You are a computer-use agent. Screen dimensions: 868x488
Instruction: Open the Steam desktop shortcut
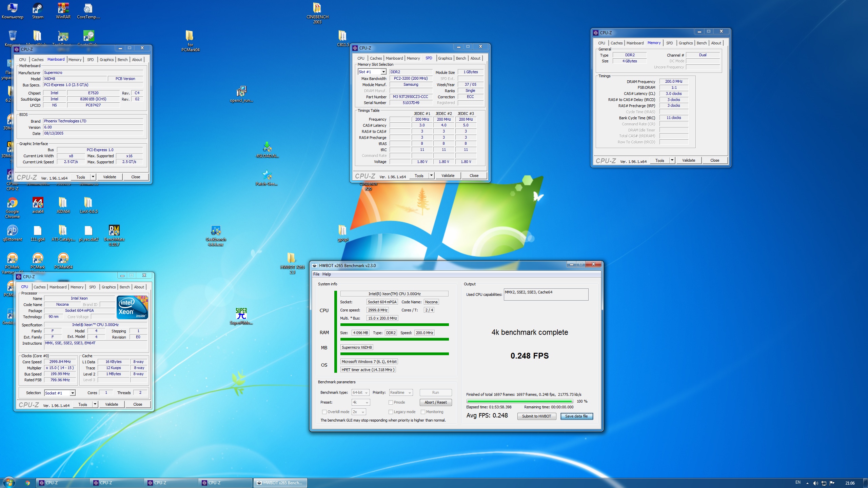(x=38, y=11)
